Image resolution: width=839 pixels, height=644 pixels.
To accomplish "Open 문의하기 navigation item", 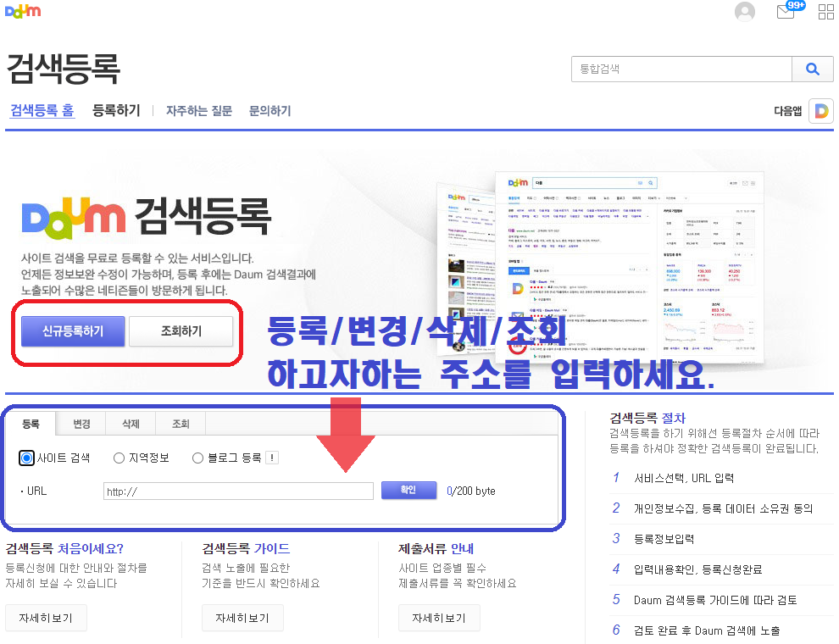I will 269,111.
